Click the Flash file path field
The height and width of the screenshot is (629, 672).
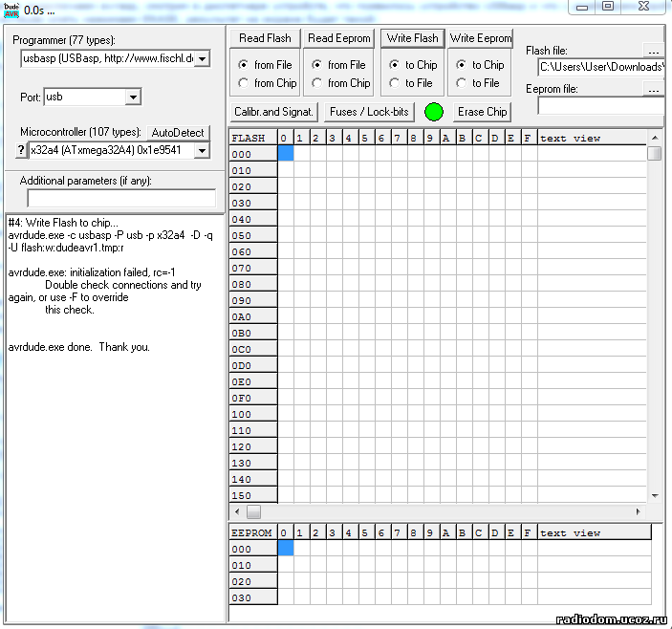[x=601, y=67]
